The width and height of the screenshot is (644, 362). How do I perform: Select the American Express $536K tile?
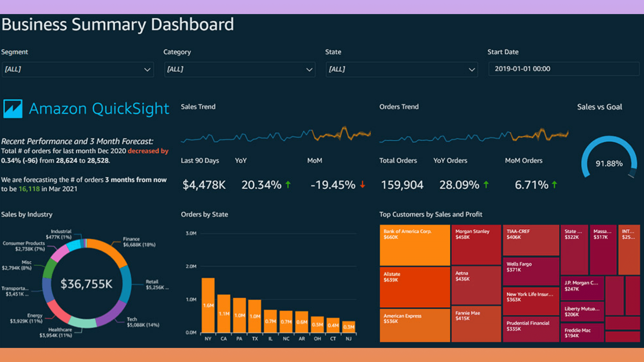click(415, 325)
